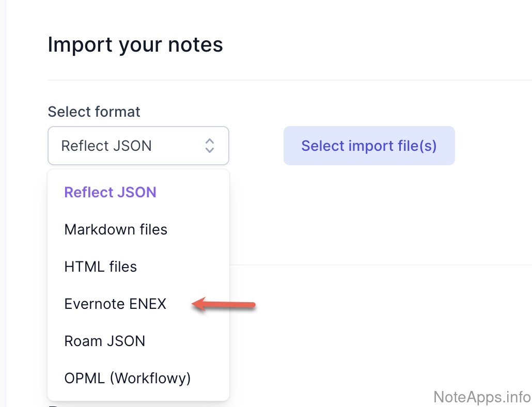The width and height of the screenshot is (532, 407).
Task: Click the divider line right of the format list
Action: 380,265
